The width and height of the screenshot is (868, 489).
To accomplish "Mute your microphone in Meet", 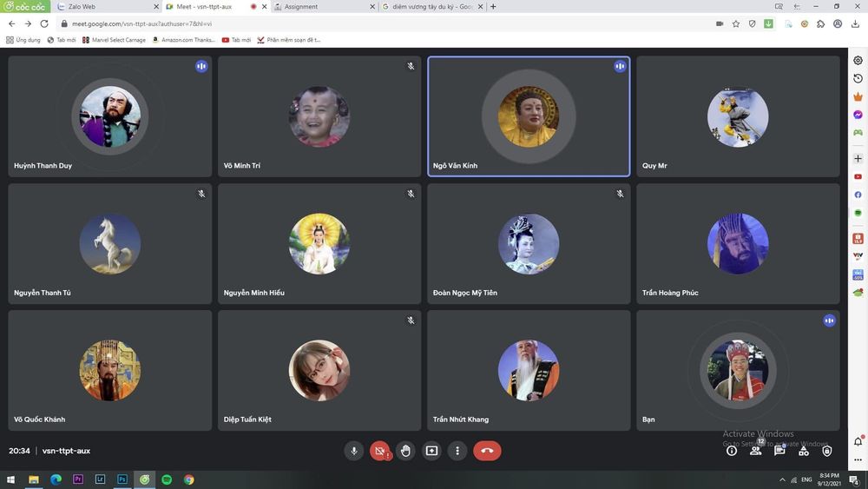I will tap(354, 451).
